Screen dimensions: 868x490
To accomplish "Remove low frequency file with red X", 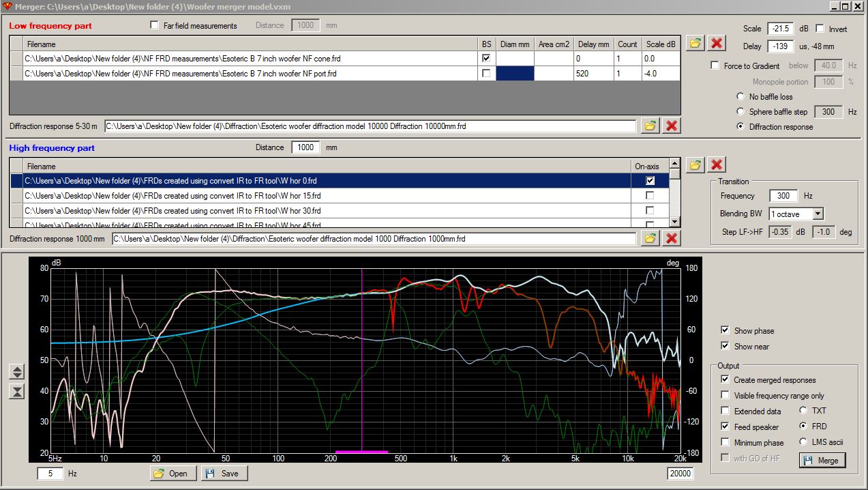I will point(717,44).
